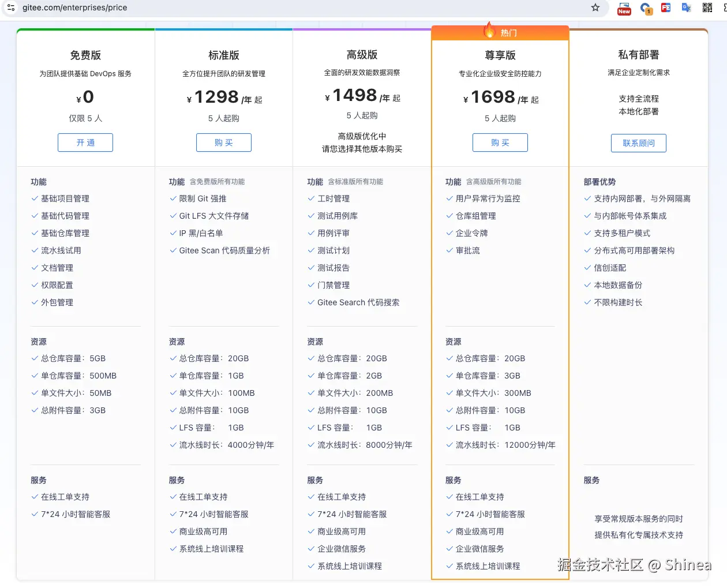The height and width of the screenshot is (588, 727).
Task: Click 部署优势 heading
Action: (x=599, y=182)
